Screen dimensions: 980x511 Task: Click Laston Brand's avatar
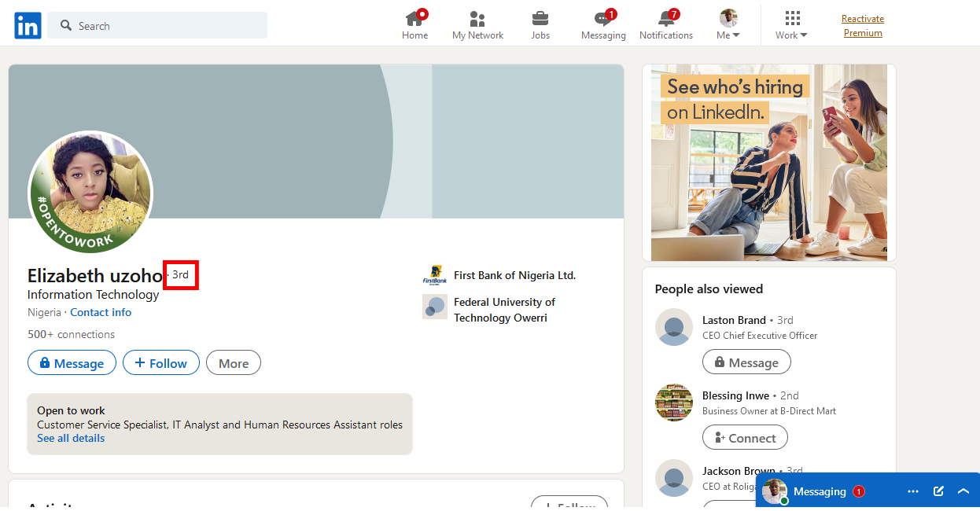674,327
